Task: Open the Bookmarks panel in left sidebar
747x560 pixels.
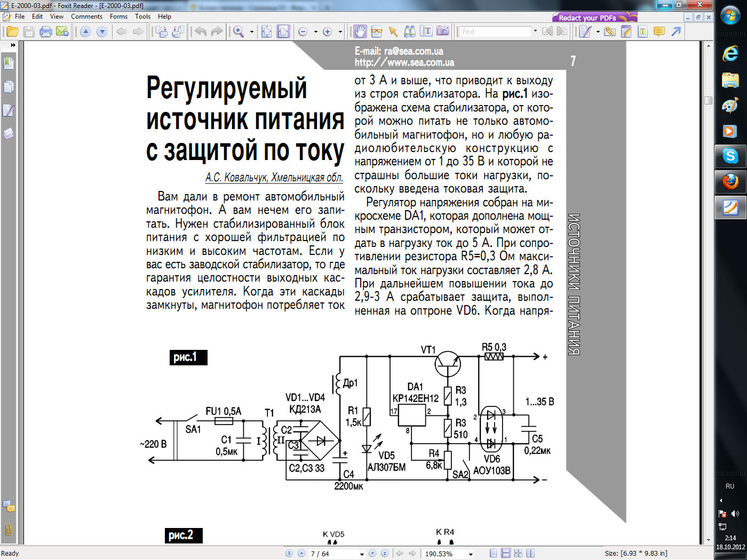Action: point(9,63)
